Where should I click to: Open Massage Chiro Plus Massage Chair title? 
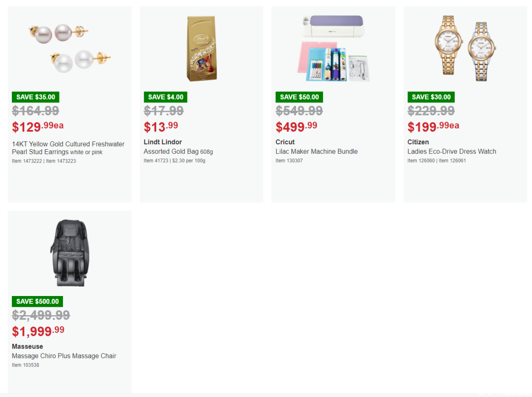coord(64,356)
